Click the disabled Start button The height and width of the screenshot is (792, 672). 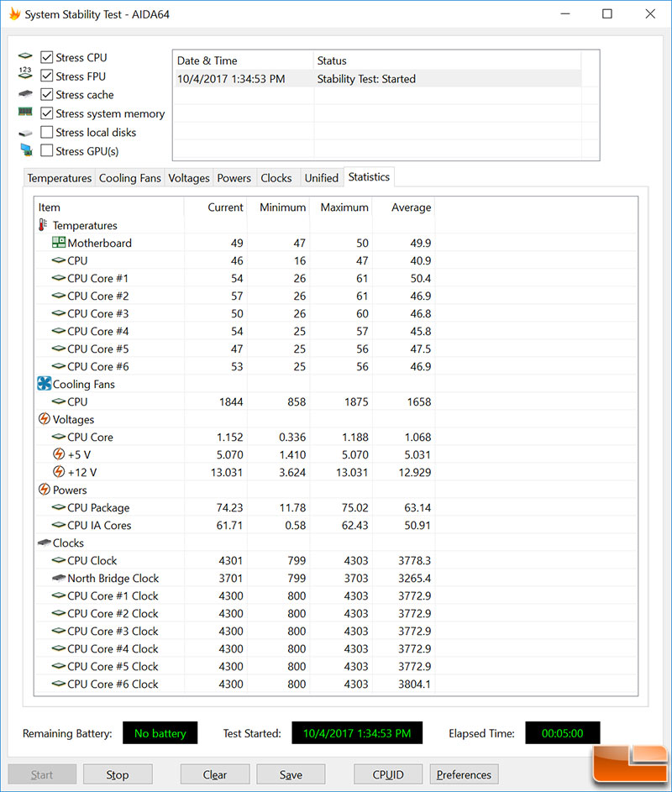(42, 775)
